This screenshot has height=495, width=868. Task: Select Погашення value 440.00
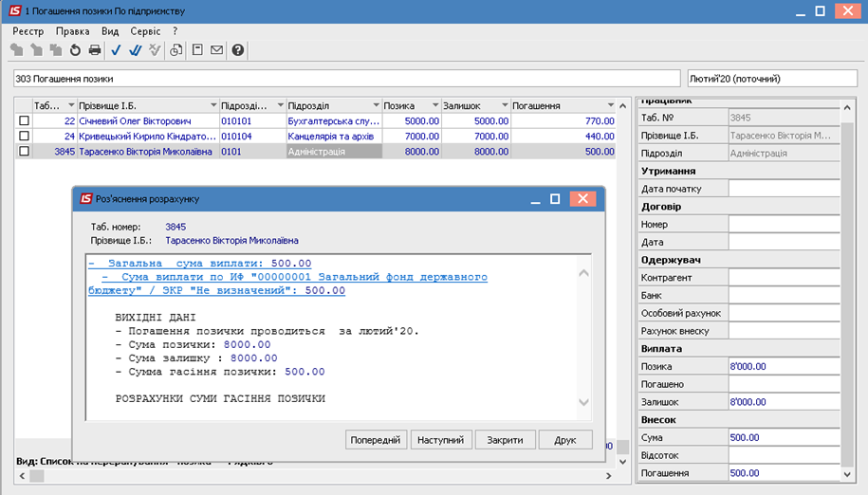[563, 136]
